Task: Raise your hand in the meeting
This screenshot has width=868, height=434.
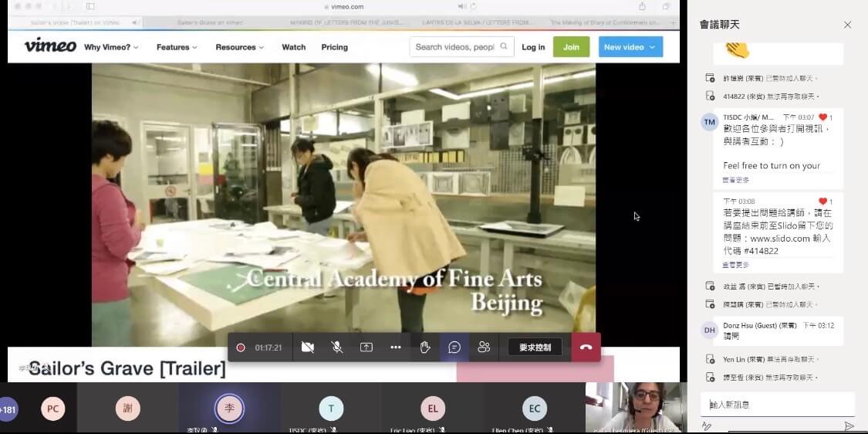Action: pos(425,348)
